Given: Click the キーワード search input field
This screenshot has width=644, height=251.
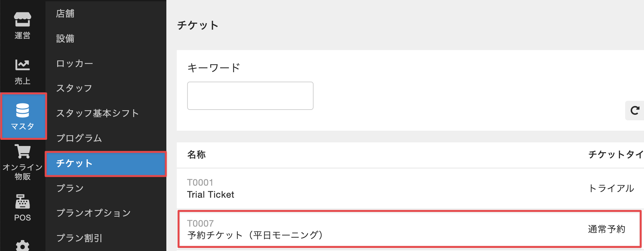Looking at the screenshot, I should [250, 96].
